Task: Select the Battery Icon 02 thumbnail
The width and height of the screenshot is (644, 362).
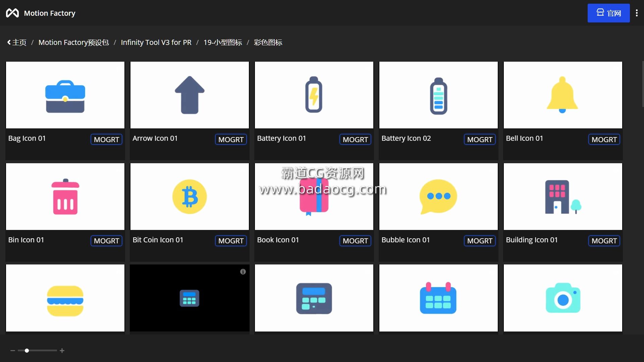Action: pos(438,95)
